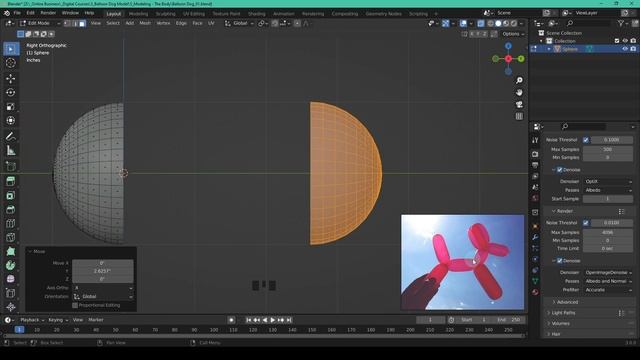The width and height of the screenshot is (640, 360).
Task: Select the Spin tool
Action: pos(11,265)
